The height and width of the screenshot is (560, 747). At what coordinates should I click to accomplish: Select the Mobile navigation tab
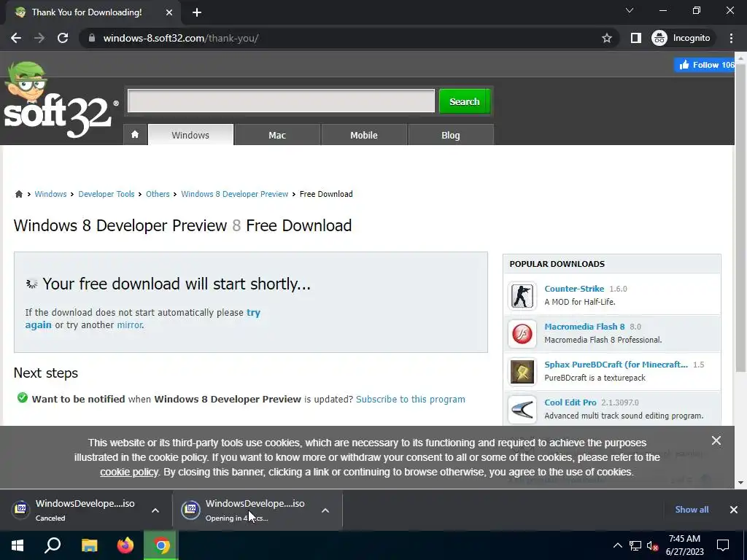pyautogui.click(x=364, y=135)
